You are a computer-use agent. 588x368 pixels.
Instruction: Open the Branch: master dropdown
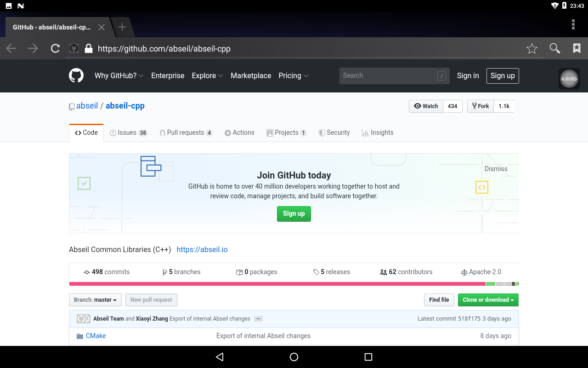(x=95, y=300)
